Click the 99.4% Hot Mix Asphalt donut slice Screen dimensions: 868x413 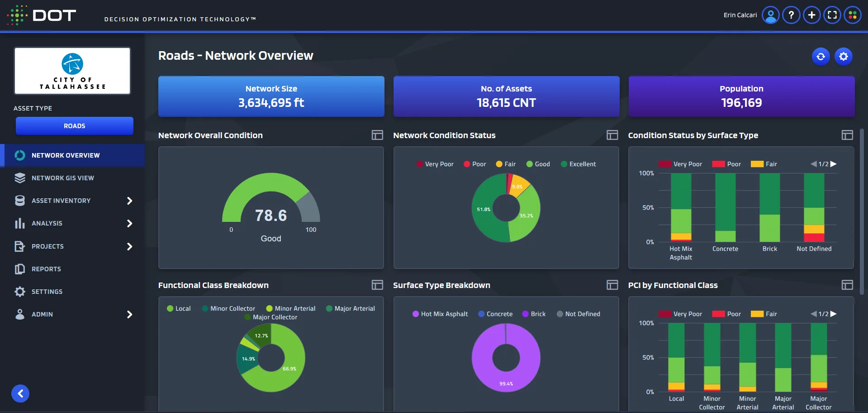[x=506, y=383]
